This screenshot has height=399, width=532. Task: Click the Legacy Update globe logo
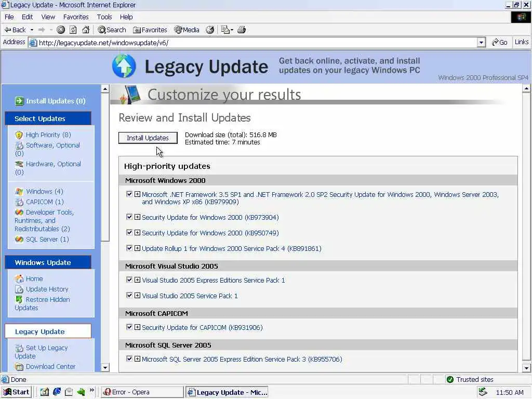(124, 66)
